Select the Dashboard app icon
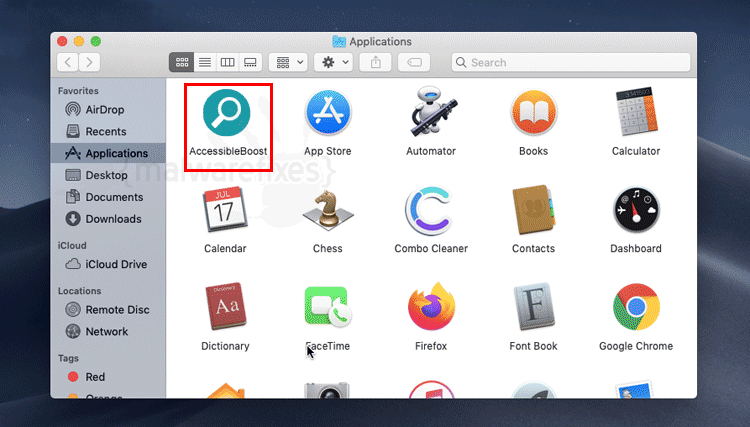This screenshot has width=750, height=427. 636,210
